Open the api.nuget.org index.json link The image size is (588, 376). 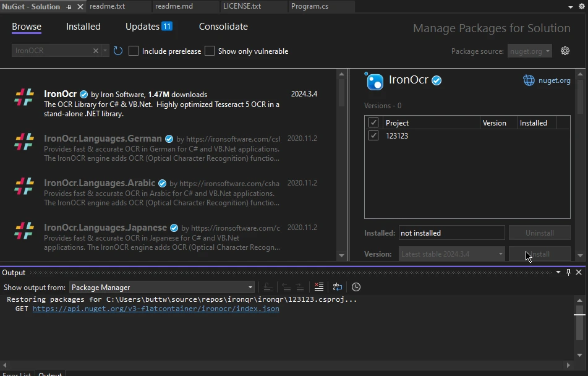(156, 309)
